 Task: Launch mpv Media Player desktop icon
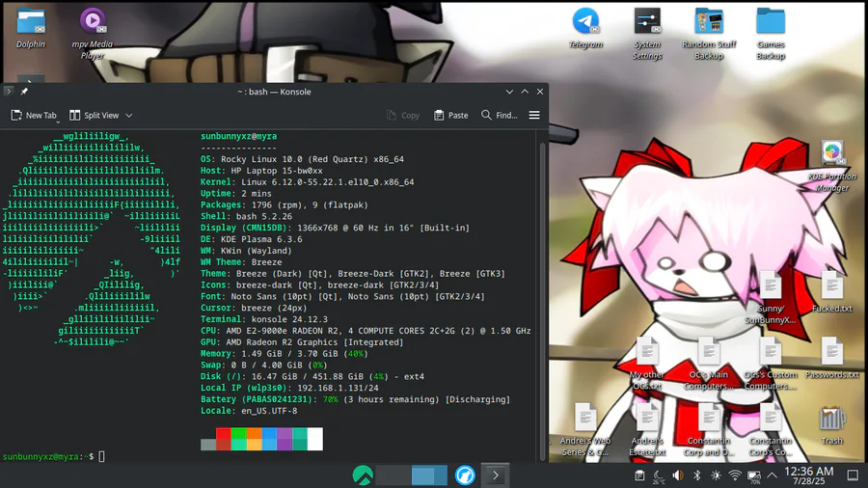[93, 33]
